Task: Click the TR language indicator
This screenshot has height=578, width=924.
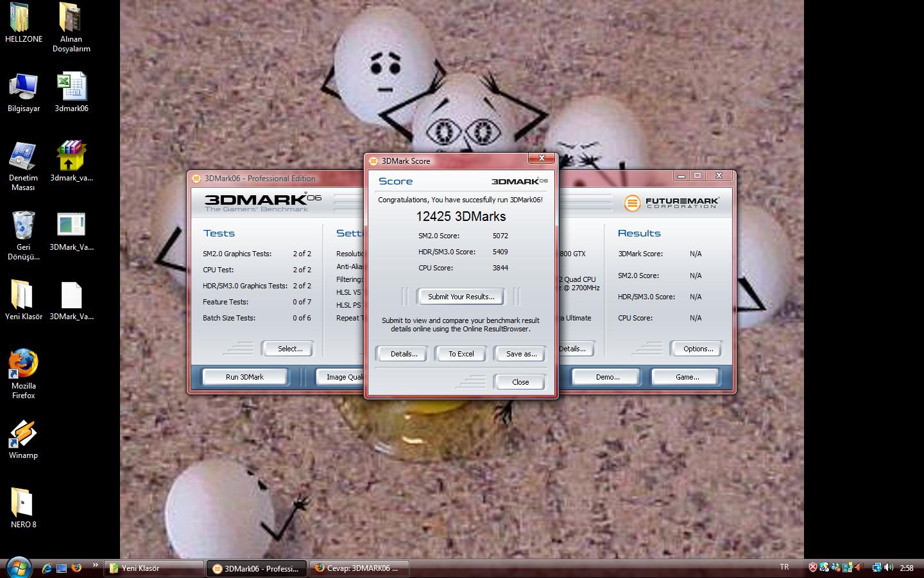Action: click(784, 567)
